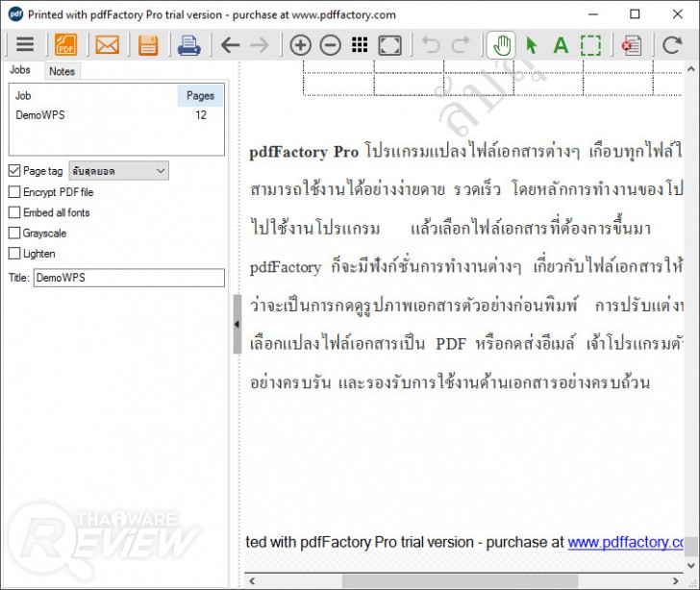Zoom in with the plus icon
Screen dimensions: 700x590
[x=300, y=45]
